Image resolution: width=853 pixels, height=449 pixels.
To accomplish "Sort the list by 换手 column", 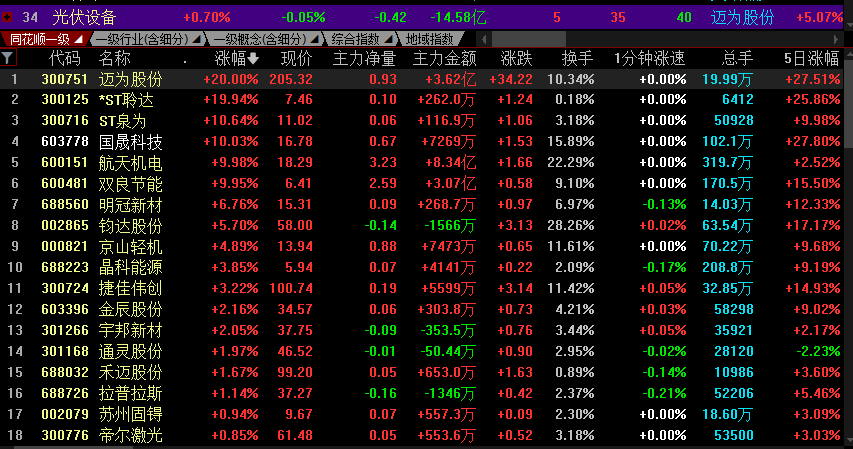I will [x=577, y=59].
